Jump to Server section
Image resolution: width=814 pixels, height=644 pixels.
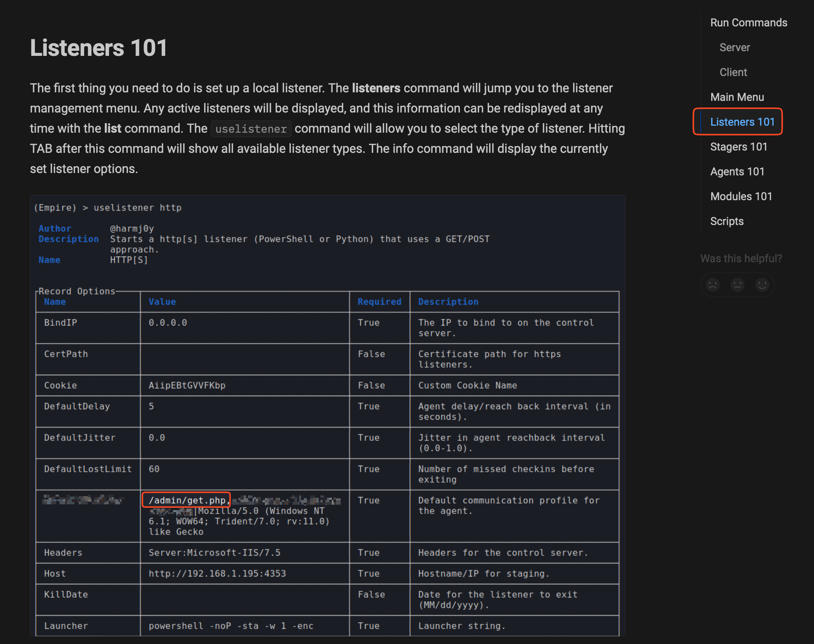pyautogui.click(x=734, y=47)
